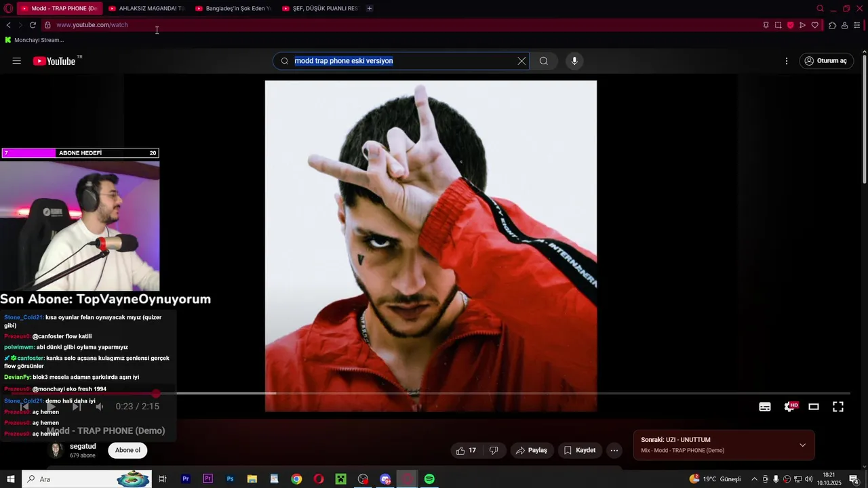The image size is (868, 488).
Task: Reload the current page
Action: pos(33,25)
